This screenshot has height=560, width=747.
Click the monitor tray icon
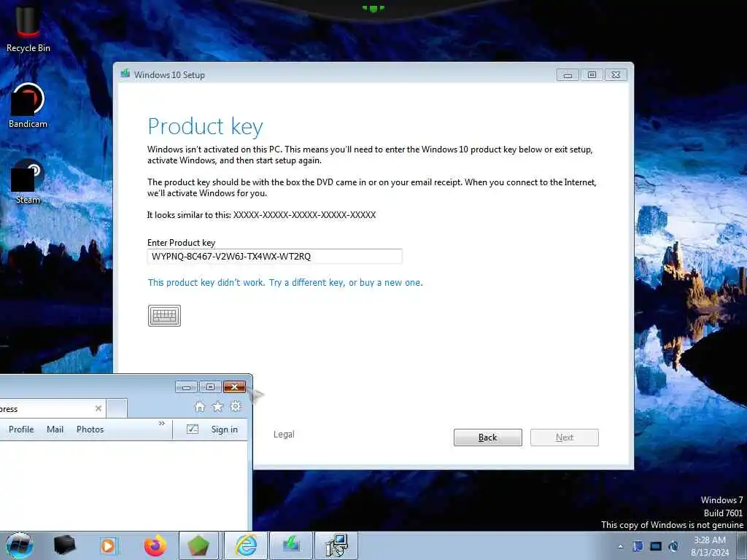656,546
